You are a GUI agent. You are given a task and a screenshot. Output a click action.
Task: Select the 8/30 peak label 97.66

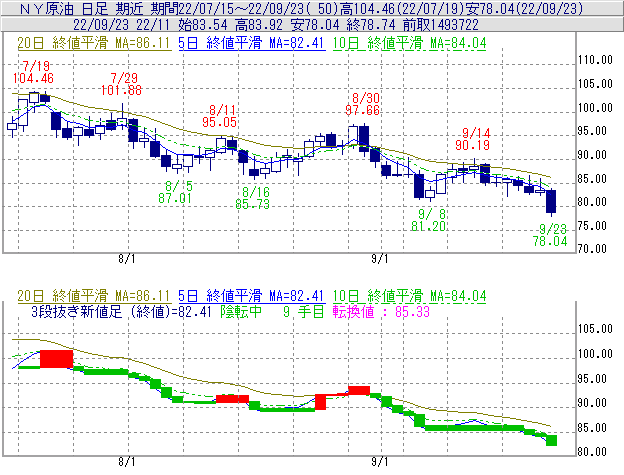point(363,110)
